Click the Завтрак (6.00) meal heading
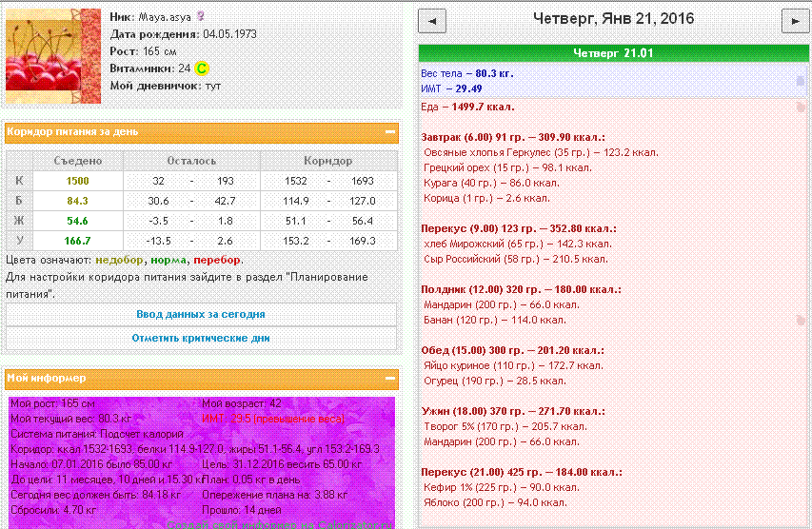Viewport: 812px width, 529px height. pyautogui.click(x=513, y=137)
